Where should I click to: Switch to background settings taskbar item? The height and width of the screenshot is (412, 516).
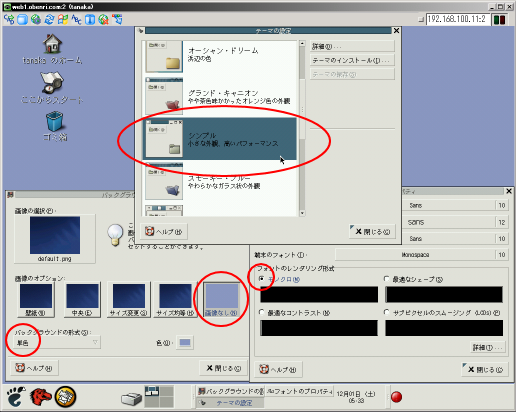point(230,391)
